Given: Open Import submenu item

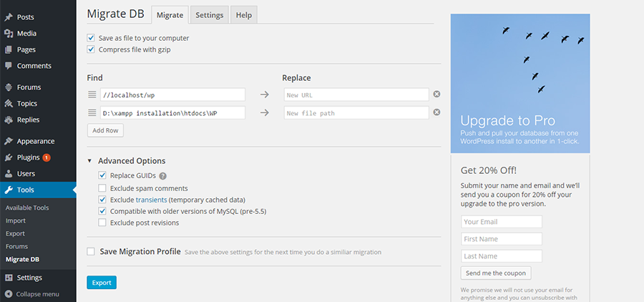Looking at the screenshot, I should click(16, 220).
